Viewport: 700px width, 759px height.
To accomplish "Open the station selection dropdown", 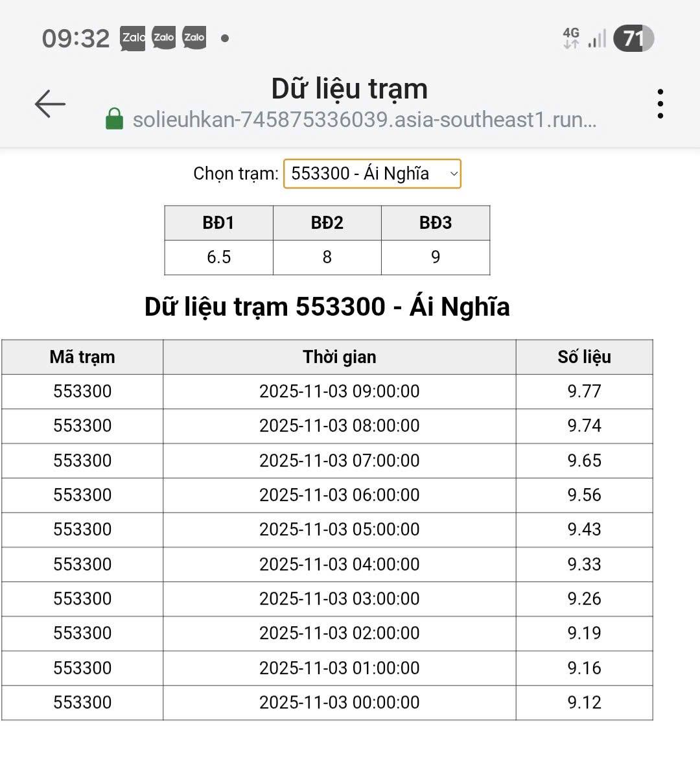I will pyautogui.click(x=371, y=174).
